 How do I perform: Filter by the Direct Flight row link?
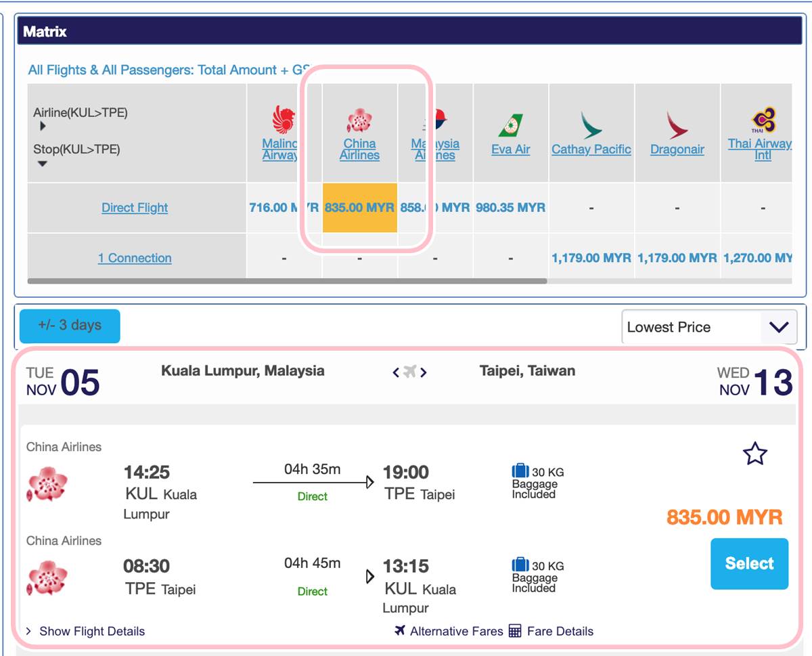tap(135, 208)
